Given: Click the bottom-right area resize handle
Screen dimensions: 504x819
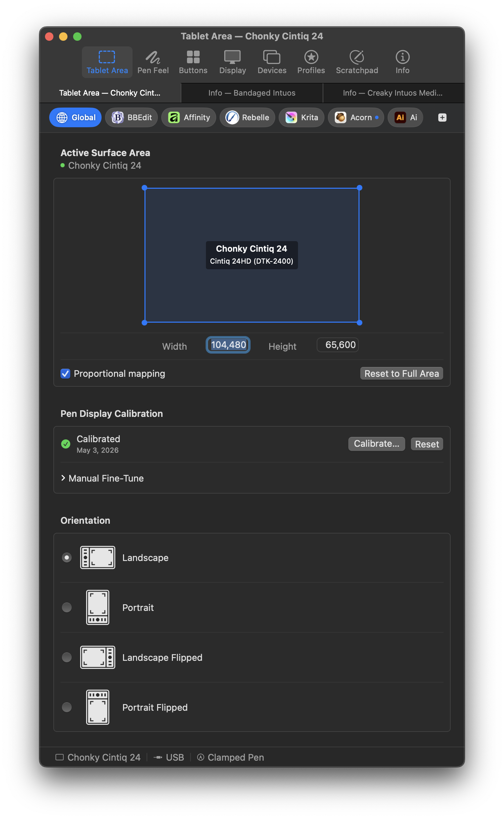Looking at the screenshot, I should click(360, 323).
